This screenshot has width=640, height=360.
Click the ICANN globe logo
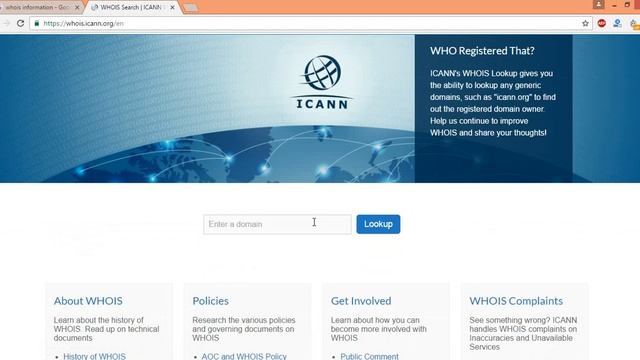click(x=322, y=82)
